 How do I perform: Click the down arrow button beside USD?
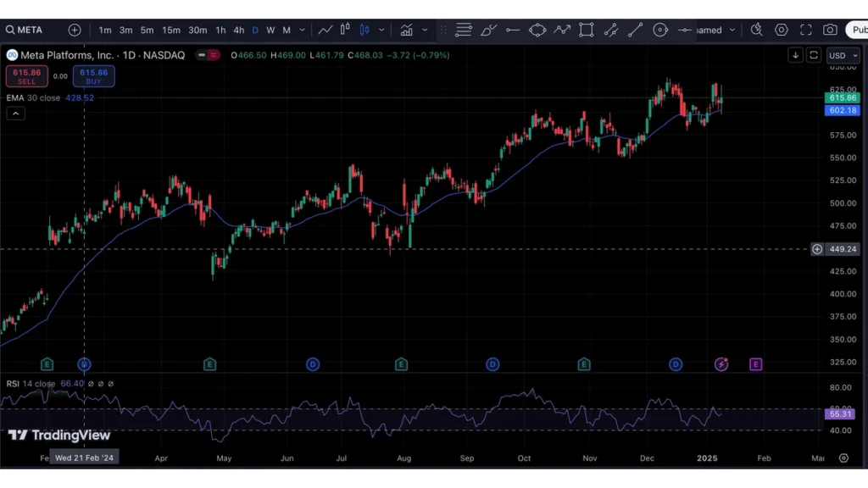point(795,55)
